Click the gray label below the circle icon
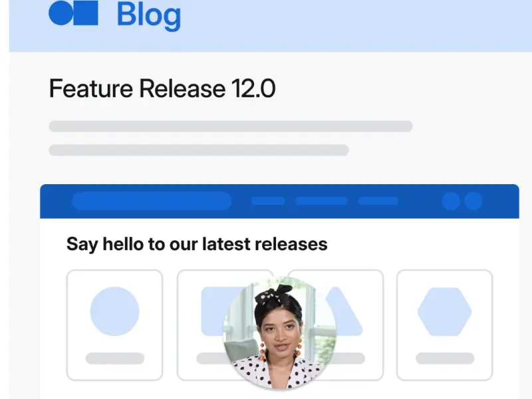Viewport: 532px width, 399px height. [x=114, y=358]
